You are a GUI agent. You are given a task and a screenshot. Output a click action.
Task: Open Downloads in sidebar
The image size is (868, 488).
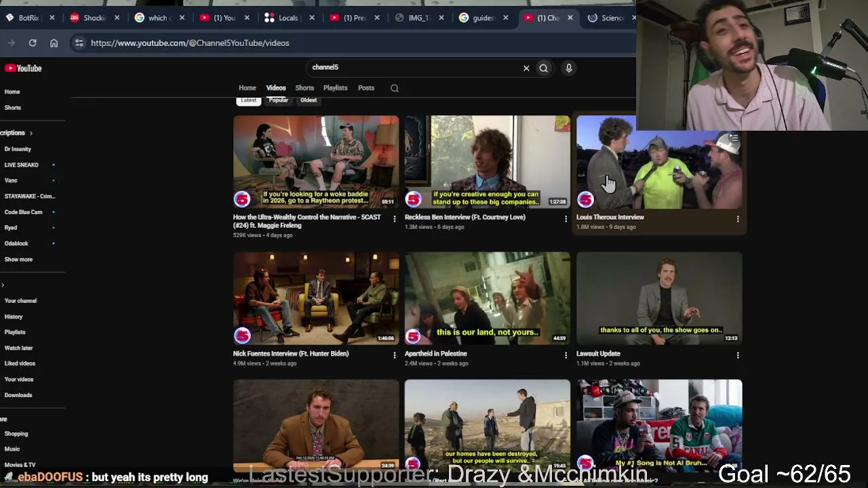tap(18, 395)
